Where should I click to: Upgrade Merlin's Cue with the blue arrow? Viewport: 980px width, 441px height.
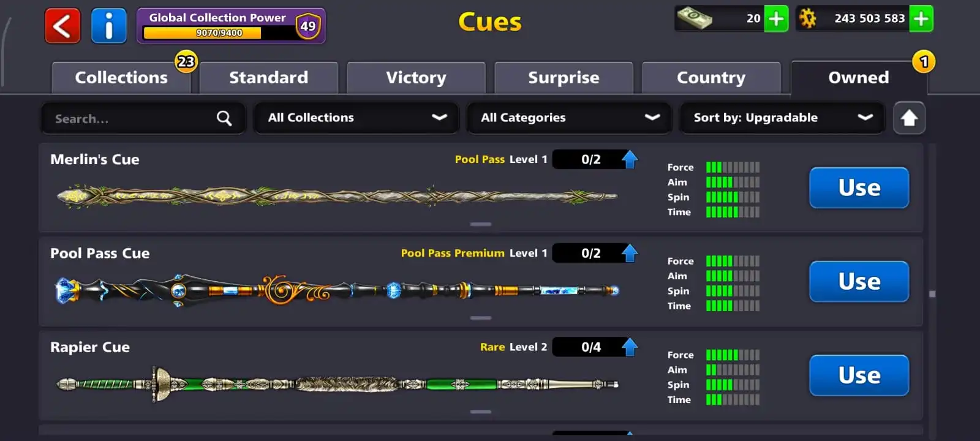[630, 159]
